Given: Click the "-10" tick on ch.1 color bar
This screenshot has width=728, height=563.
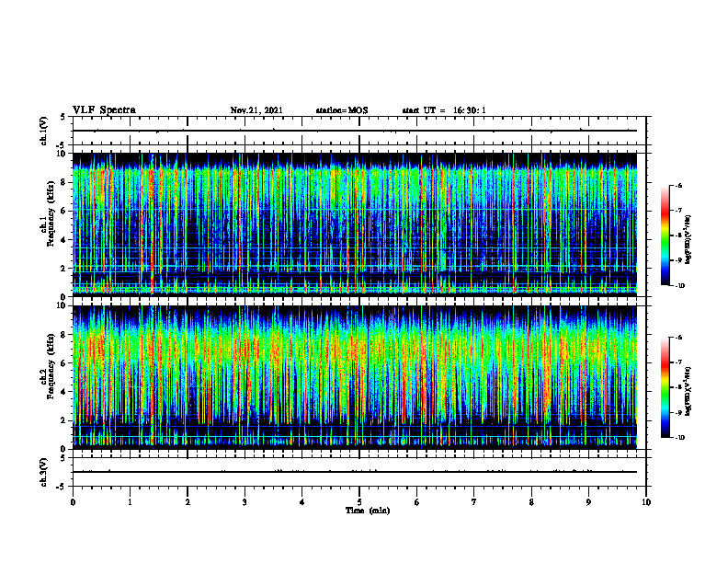Looking at the screenshot, I should (x=680, y=286).
